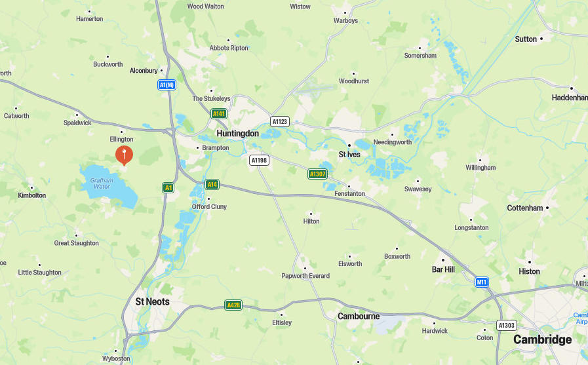Click the A1(M) motorway shield
588x365 pixels.
(x=167, y=85)
